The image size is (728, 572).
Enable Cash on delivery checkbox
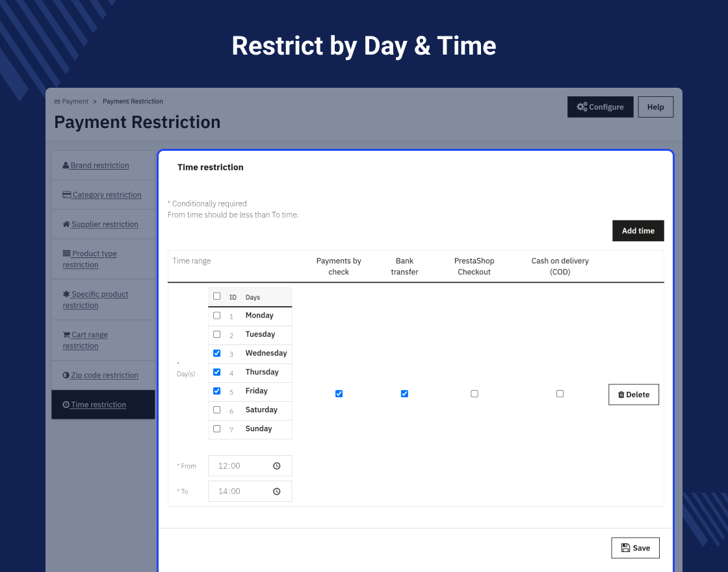(x=560, y=394)
